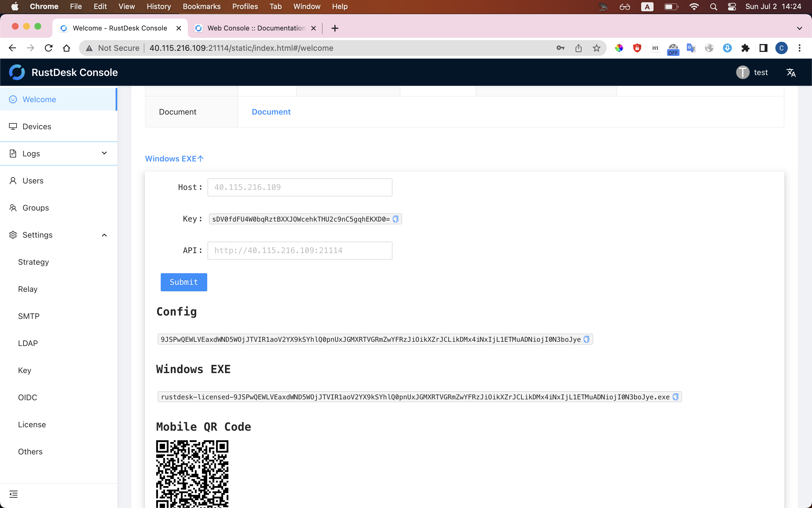Open the Chrome History menu
Viewport: 812px width, 508px height.
click(x=159, y=6)
